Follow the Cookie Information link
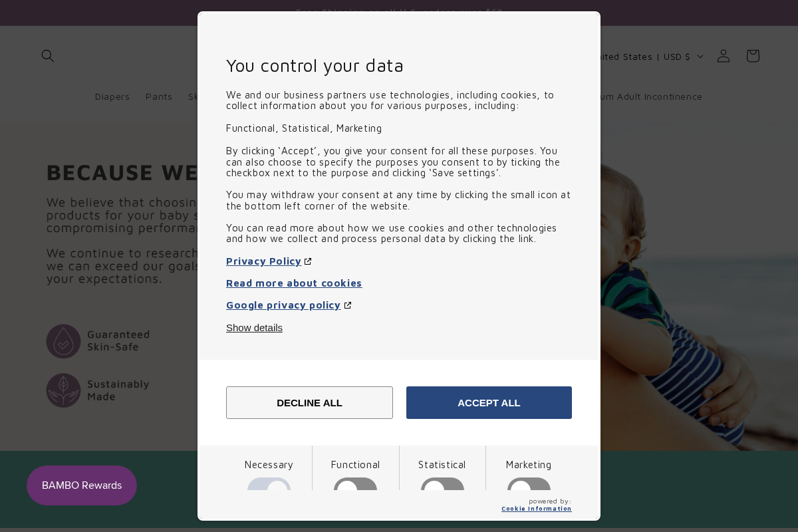The width and height of the screenshot is (798, 532). 536,509
